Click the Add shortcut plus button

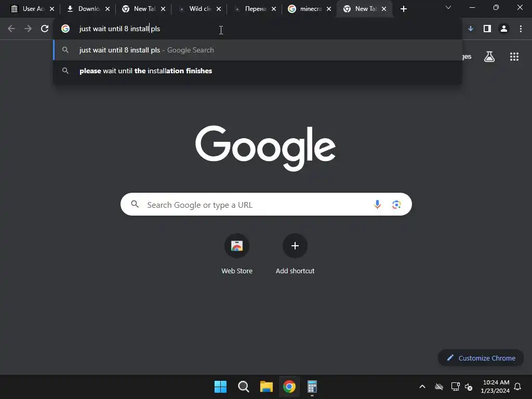(295, 246)
